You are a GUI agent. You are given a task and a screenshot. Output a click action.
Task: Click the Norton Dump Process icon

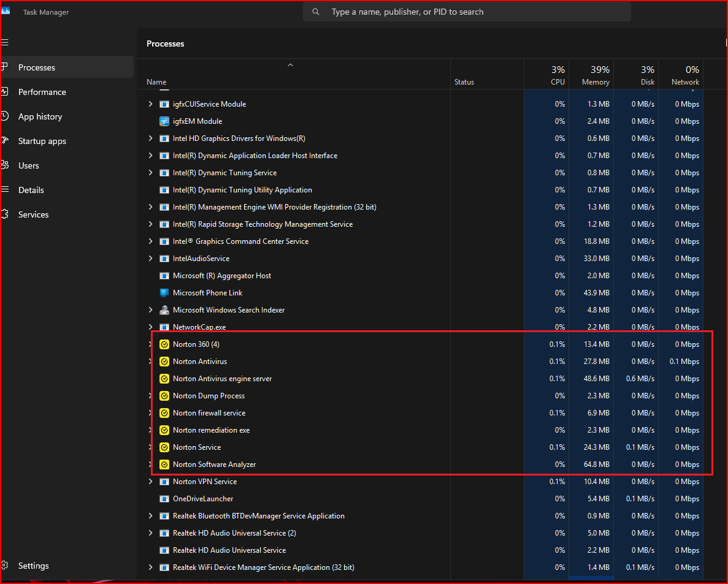[164, 396]
